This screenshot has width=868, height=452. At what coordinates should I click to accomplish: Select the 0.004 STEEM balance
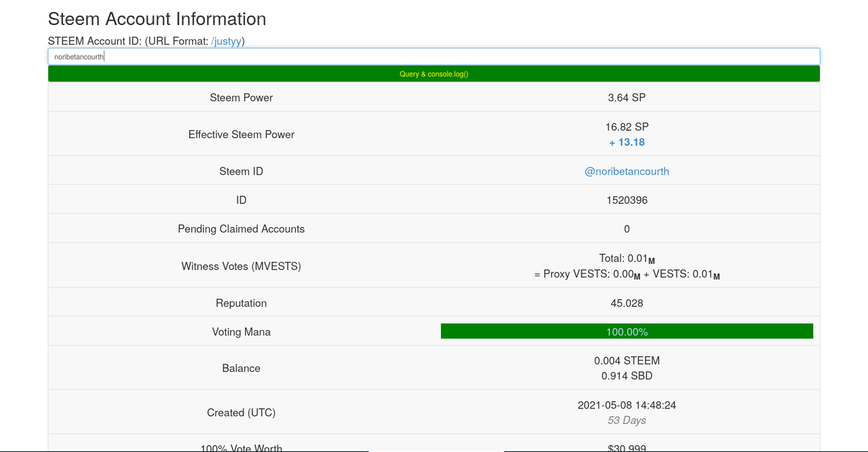pyautogui.click(x=627, y=361)
